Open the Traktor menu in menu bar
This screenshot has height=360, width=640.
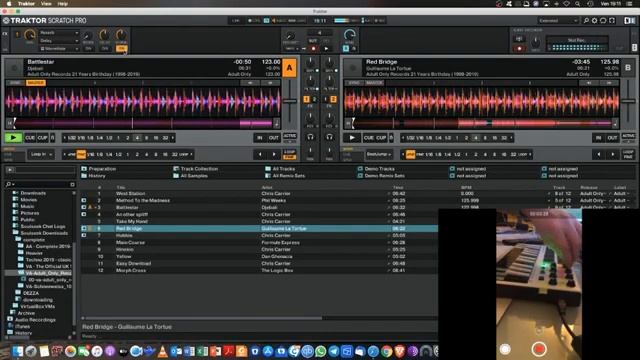[26, 4]
